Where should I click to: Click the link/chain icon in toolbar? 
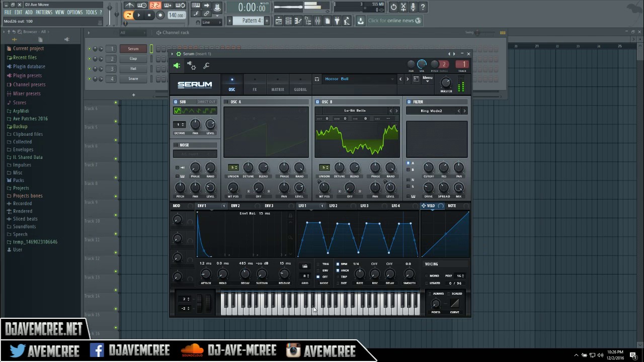coord(206,13)
